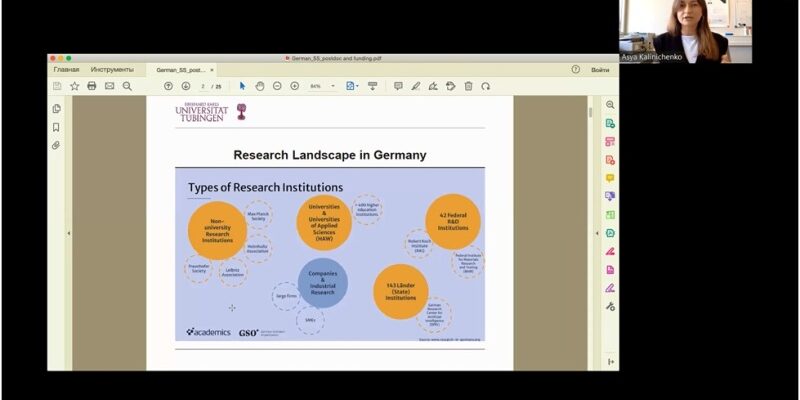Click the Create PDF tool in the right pane
This screenshot has width=800, height=400.
pyautogui.click(x=610, y=160)
